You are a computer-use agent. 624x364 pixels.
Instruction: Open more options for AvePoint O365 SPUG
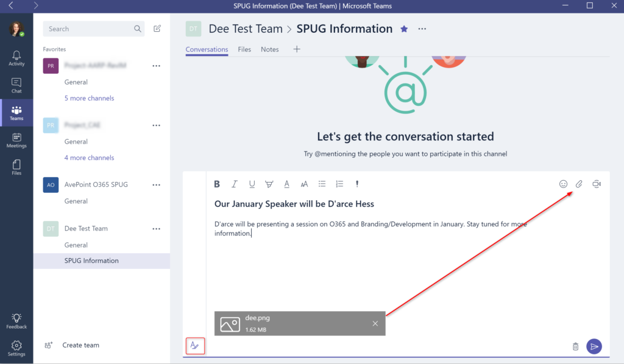[x=157, y=185]
